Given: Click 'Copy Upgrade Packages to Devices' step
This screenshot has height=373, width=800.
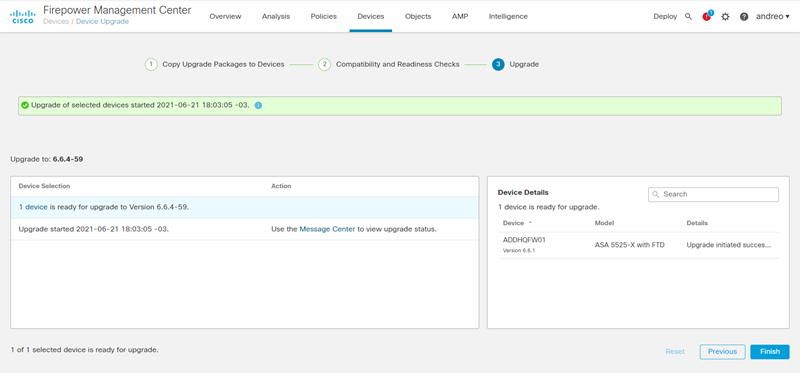Looking at the screenshot, I should [x=223, y=65].
